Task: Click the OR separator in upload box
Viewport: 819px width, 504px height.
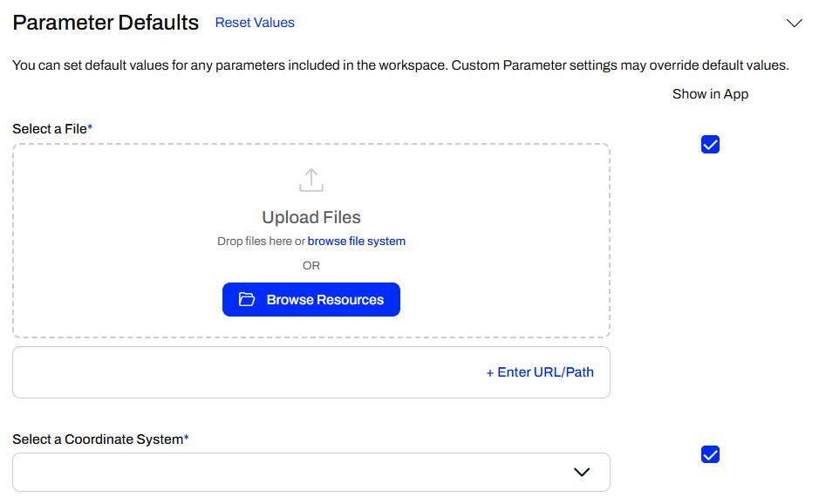Action: (x=311, y=265)
